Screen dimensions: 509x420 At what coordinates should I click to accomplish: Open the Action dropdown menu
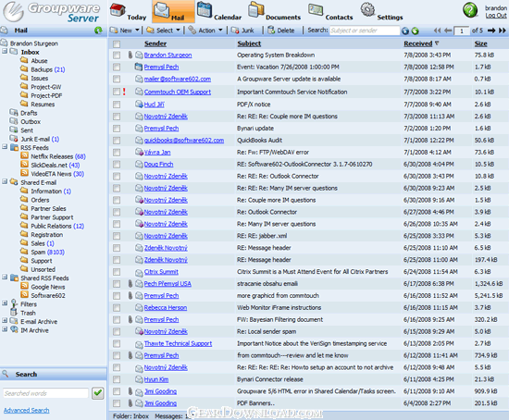tap(205, 31)
